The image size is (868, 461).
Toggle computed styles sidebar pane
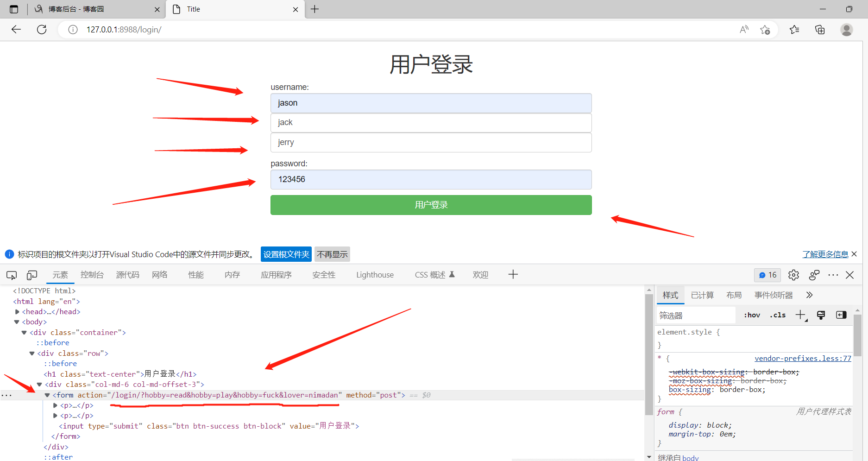[841, 315]
